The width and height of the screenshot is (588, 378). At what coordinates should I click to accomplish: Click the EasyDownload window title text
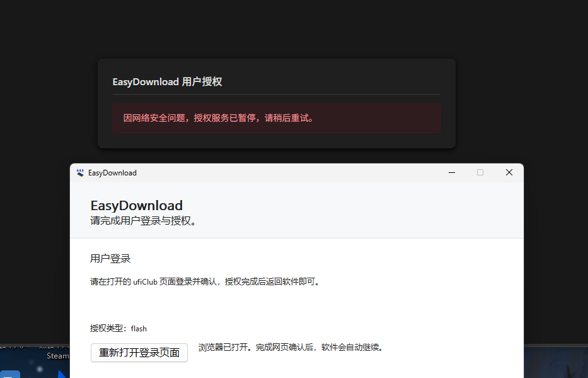coord(113,173)
